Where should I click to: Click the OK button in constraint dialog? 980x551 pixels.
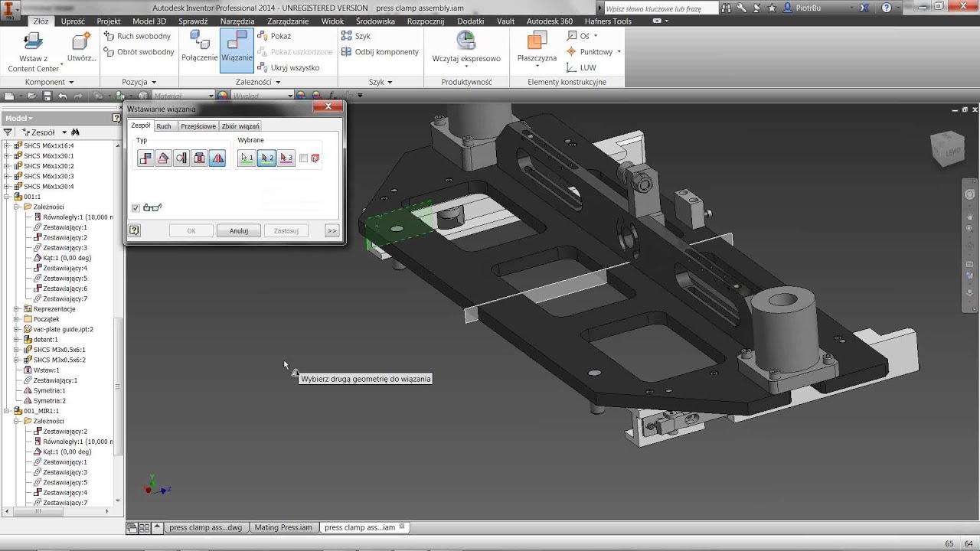point(191,230)
